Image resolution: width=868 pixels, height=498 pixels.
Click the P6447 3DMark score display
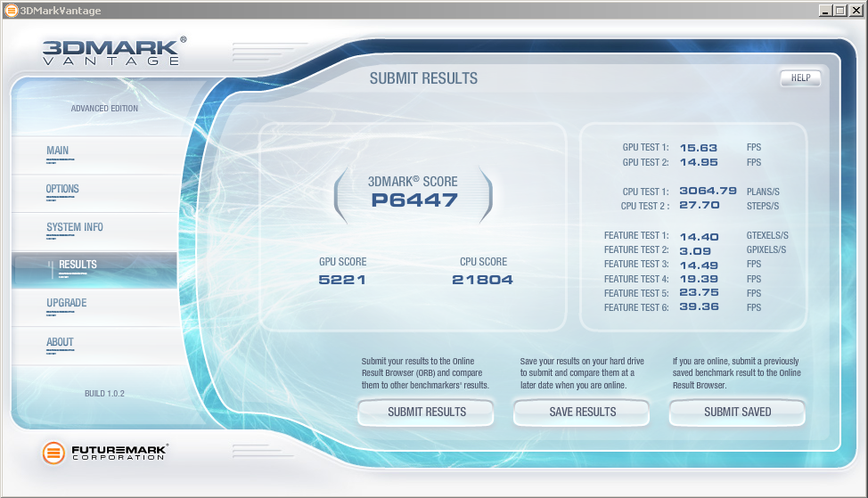tap(414, 200)
